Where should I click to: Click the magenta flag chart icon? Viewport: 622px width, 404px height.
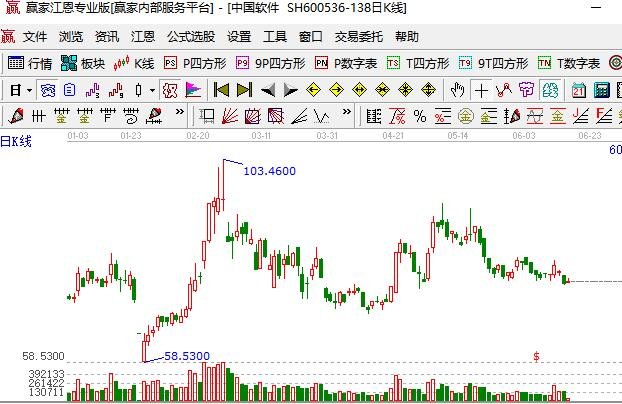click(x=193, y=90)
